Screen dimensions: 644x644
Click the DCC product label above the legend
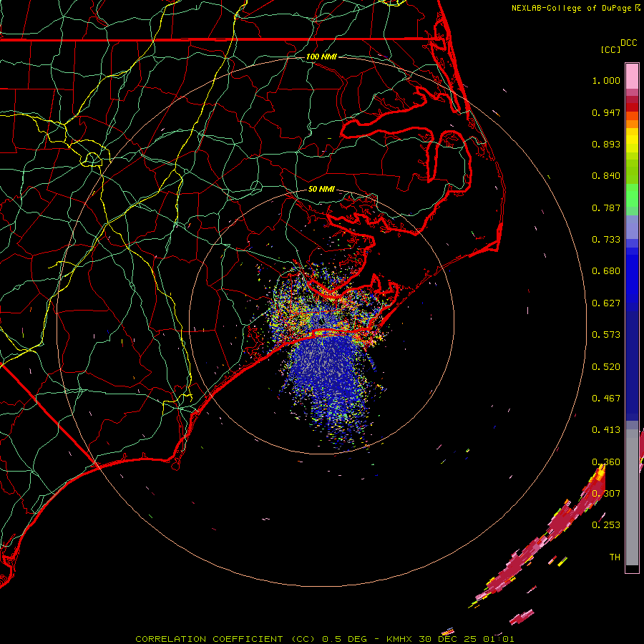coord(628,43)
